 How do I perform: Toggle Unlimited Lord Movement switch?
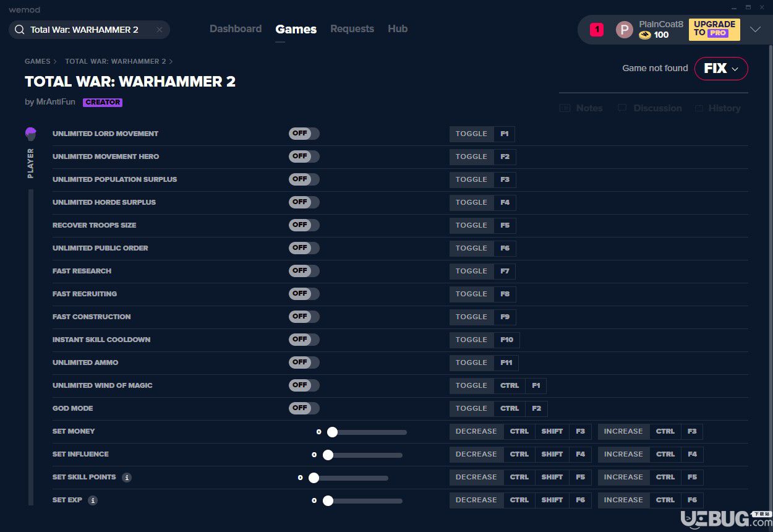tap(304, 134)
